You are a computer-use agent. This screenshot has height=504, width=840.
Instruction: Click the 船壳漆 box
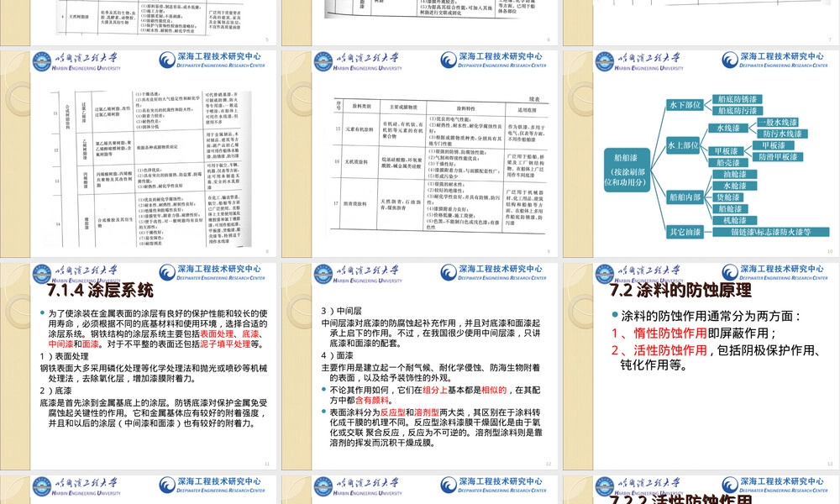coord(728,163)
